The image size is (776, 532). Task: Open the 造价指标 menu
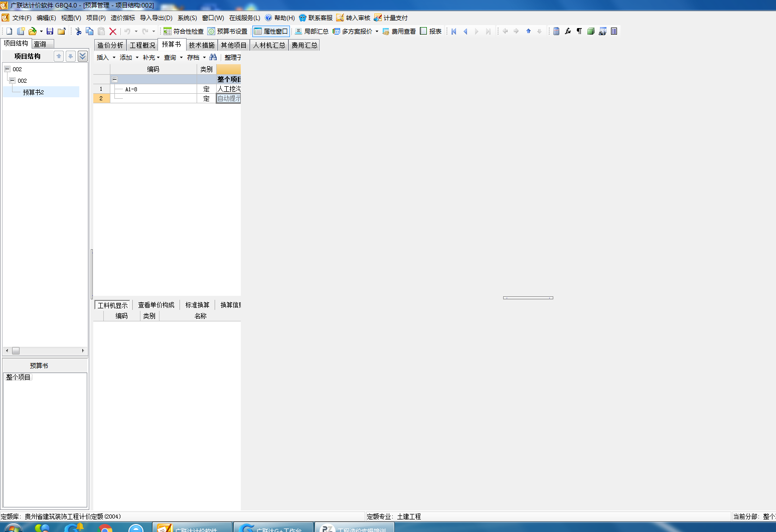[123, 18]
